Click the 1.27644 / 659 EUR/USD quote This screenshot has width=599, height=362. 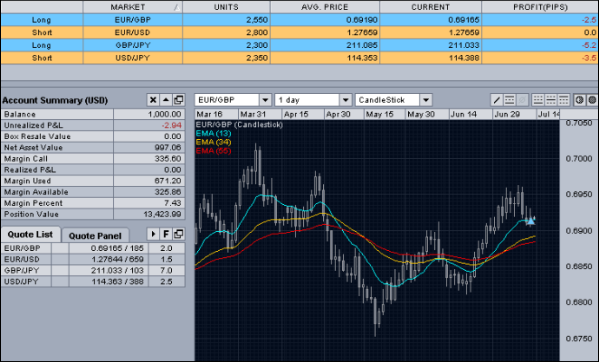(117, 259)
